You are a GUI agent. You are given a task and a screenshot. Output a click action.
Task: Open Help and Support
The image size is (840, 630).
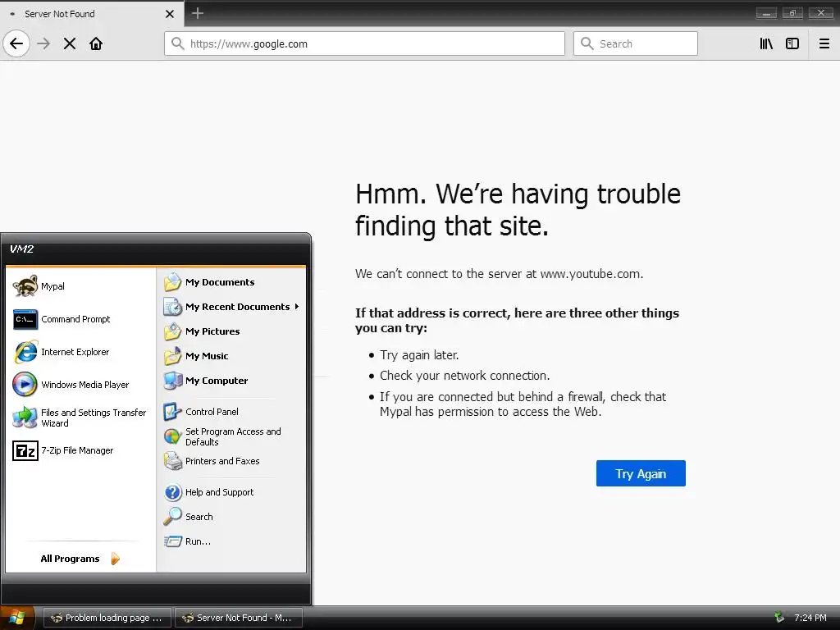pyautogui.click(x=231, y=492)
